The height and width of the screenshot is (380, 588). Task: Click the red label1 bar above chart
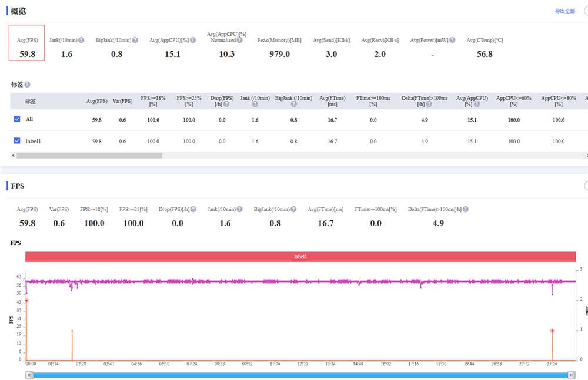pos(300,257)
